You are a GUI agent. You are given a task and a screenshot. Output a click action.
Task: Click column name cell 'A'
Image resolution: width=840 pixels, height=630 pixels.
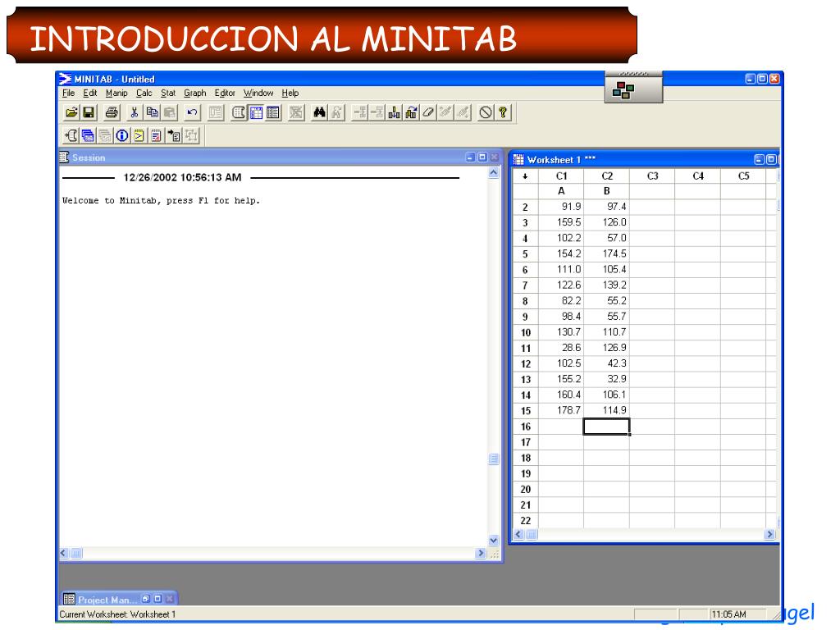pyautogui.click(x=561, y=191)
